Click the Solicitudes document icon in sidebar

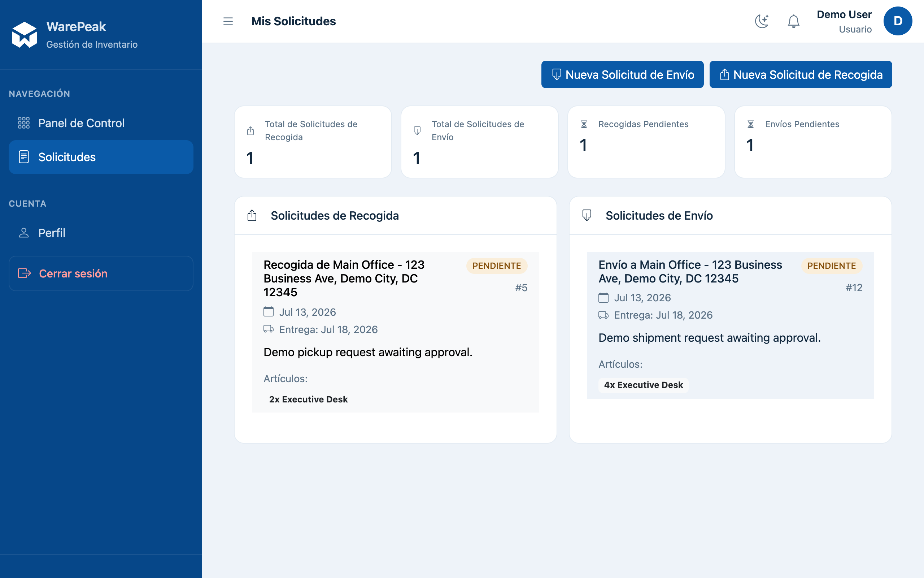(x=24, y=157)
